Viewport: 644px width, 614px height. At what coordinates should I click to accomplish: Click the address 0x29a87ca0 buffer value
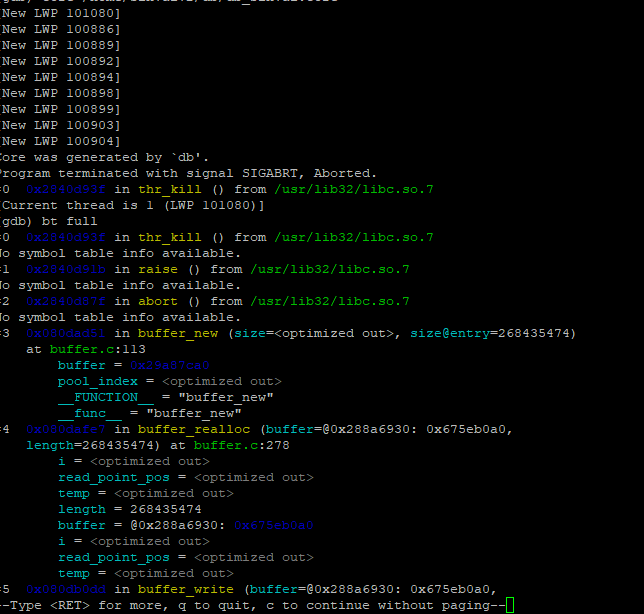tap(170, 366)
